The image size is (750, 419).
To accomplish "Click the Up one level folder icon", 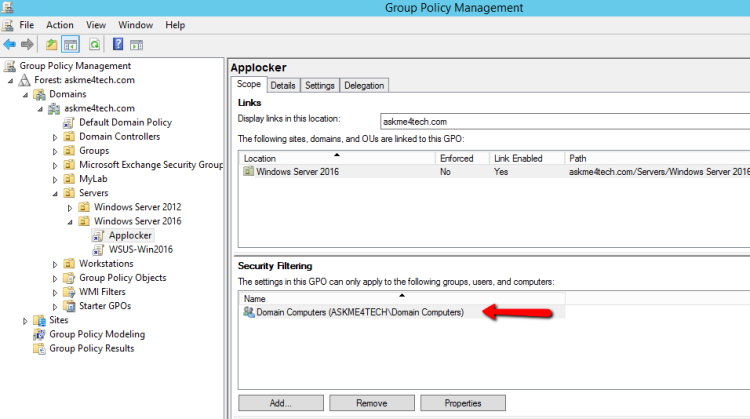I will pyautogui.click(x=51, y=44).
